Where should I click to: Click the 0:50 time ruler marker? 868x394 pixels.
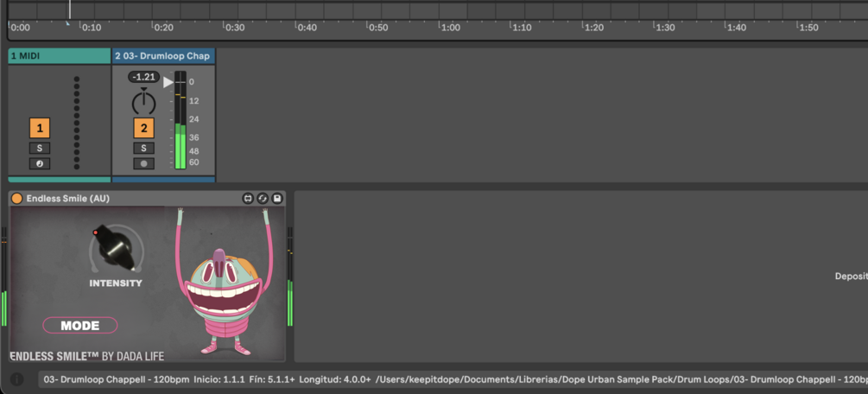[378, 27]
